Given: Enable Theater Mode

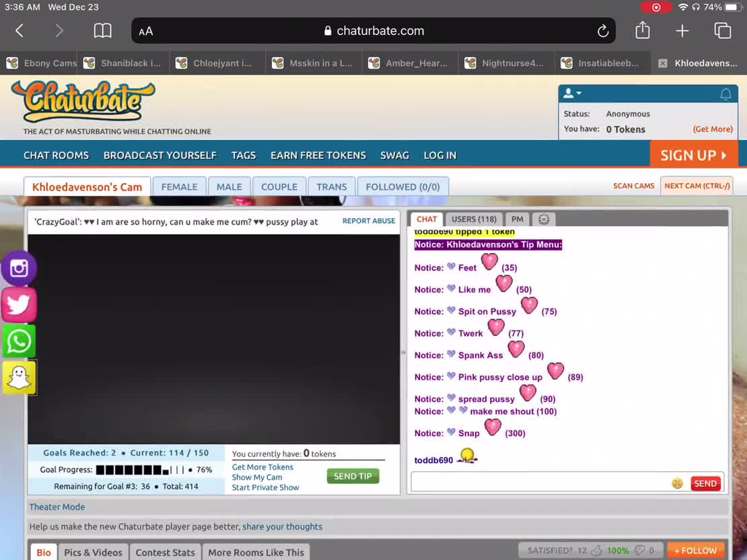Looking at the screenshot, I should (57, 507).
